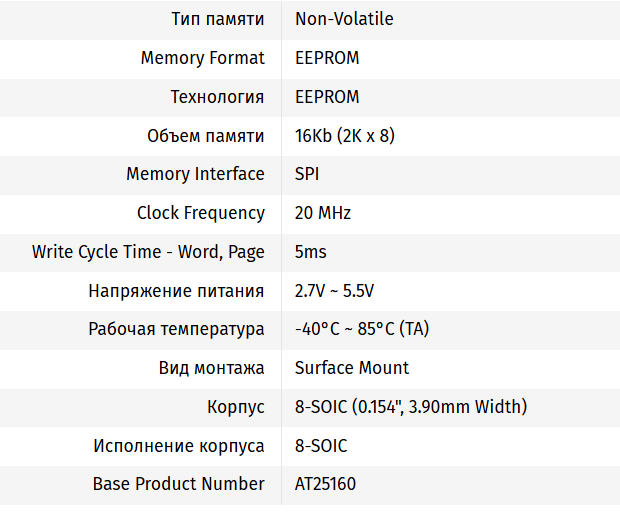Viewport: 620px width, 515px height.
Task: Select the "20 MHz" value
Action: pyautogui.click(x=323, y=213)
